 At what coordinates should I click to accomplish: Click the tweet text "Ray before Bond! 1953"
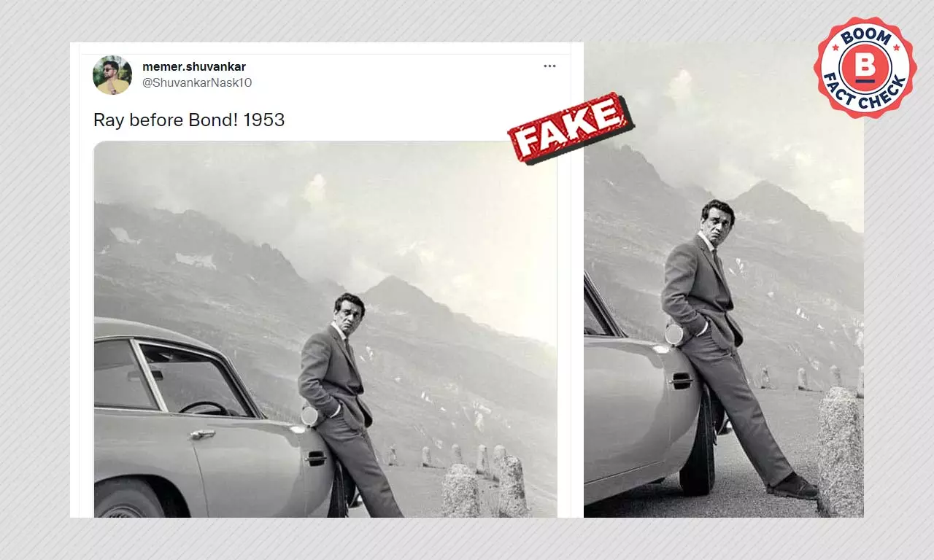pos(189,120)
